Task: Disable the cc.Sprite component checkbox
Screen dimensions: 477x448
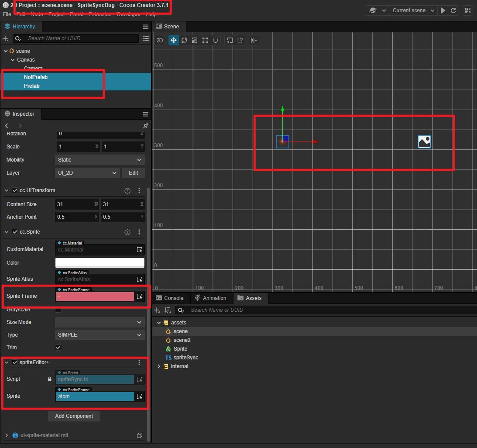Action: tap(15, 232)
